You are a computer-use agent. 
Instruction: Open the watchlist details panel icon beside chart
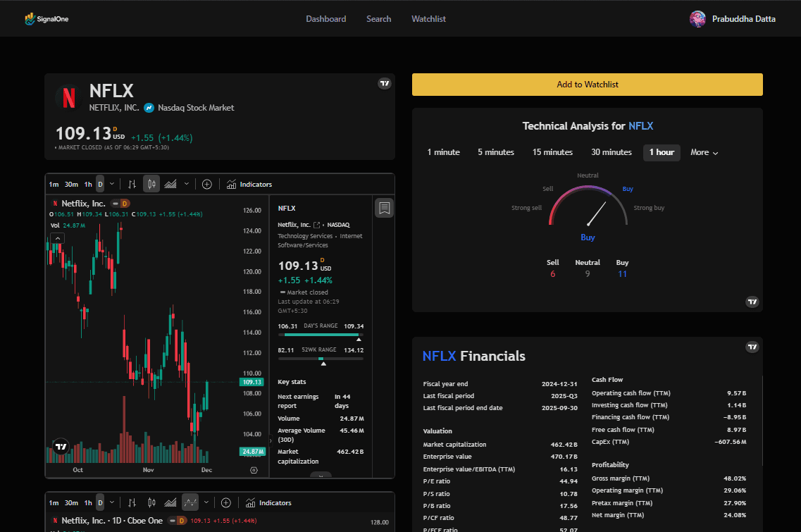384,208
